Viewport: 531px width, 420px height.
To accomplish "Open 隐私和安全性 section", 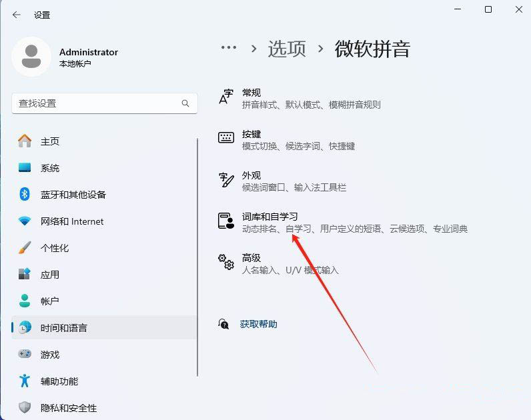I will pyautogui.click(x=104, y=408).
